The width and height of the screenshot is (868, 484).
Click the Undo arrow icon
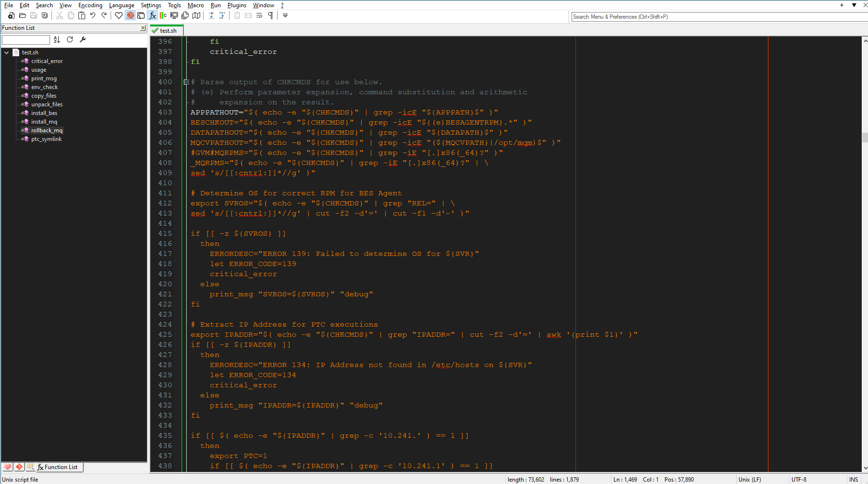[93, 16]
